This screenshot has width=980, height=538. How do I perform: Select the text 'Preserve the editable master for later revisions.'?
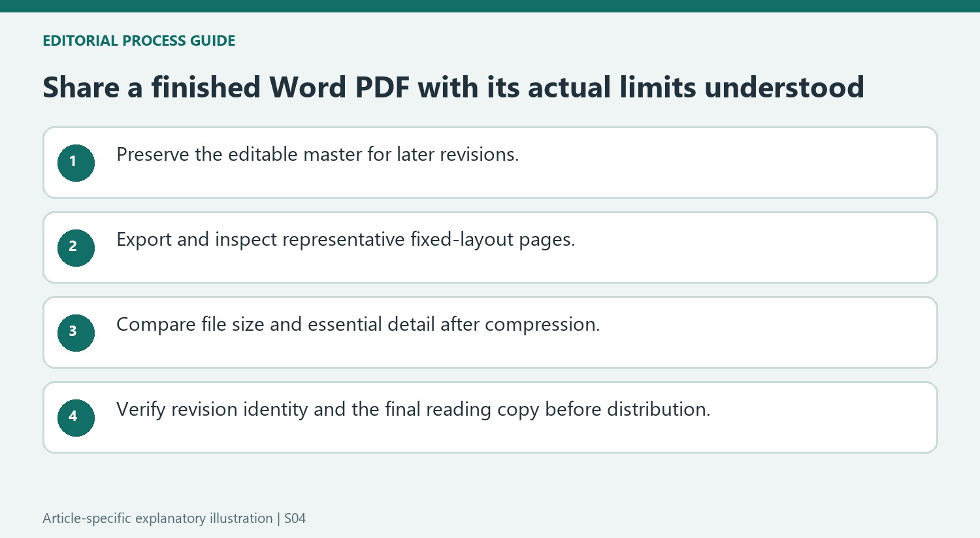pyautogui.click(x=318, y=154)
